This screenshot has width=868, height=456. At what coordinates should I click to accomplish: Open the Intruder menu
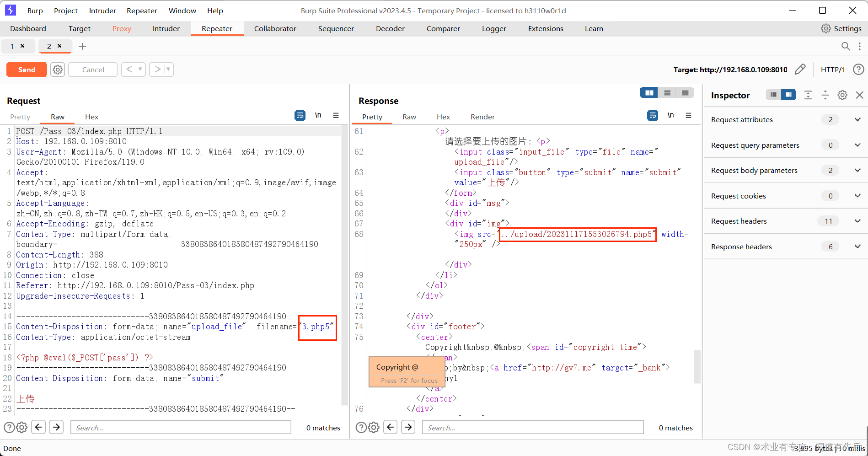[x=102, y=11]
